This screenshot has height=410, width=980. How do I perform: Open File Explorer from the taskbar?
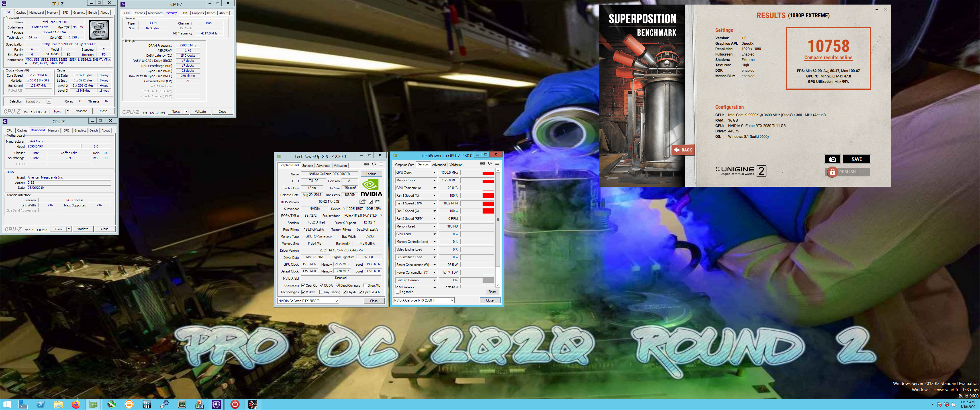click(x=58, y=404)
